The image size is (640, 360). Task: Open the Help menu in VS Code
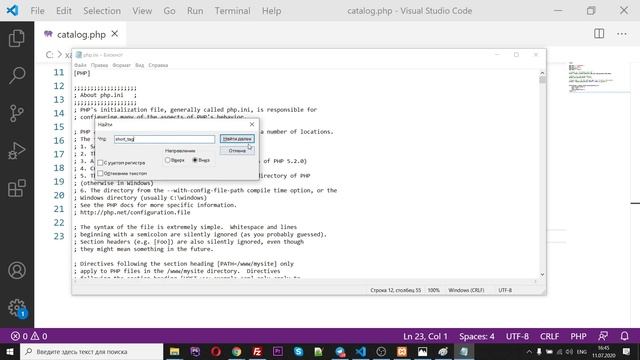pyautogui.click(x=271, y=11)
